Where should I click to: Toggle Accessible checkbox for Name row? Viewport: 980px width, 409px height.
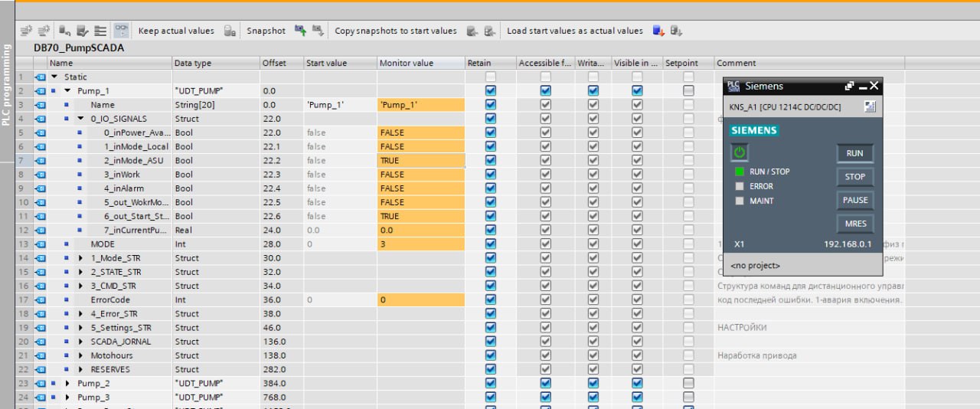(x=545, y=104)
